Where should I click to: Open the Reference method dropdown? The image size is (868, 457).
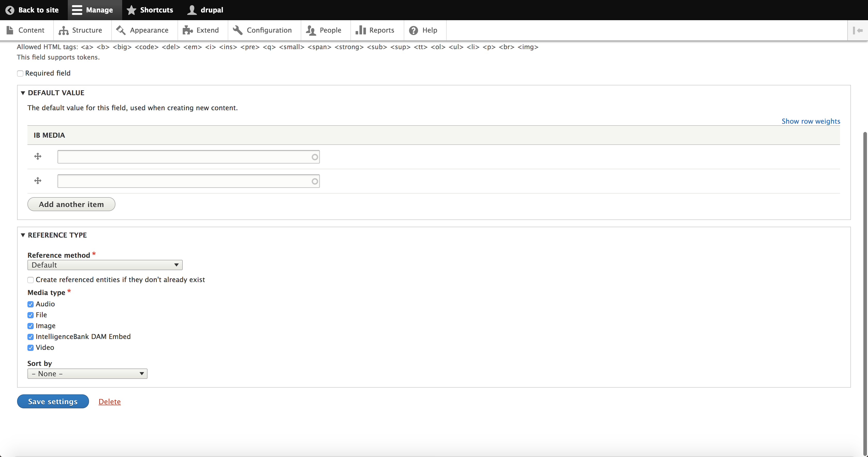pyautogui.click(x=105, y=265)
